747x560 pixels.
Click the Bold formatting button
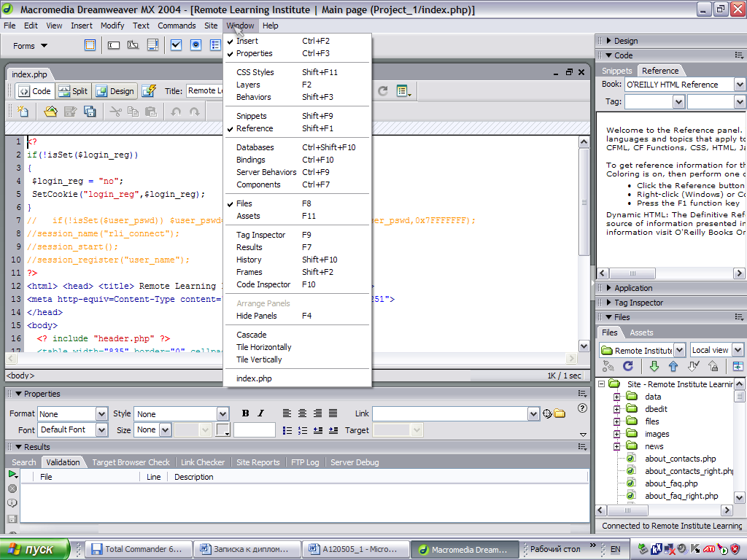tap(246, 413)
